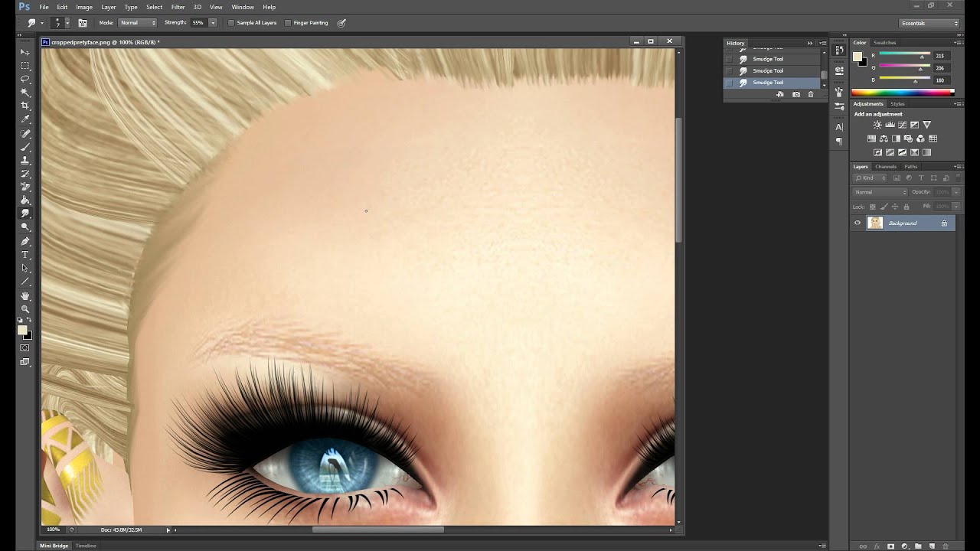
Task: Hide the Background layer eye icon
Action: pos(857,223)
